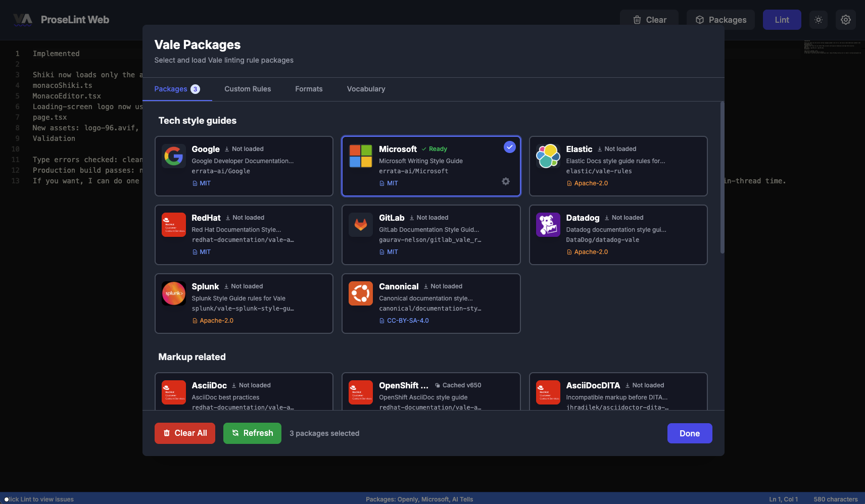Click the Google logo icon
Image resolution: width=865 pixels, height=504 pixels.
click(x=173, y=156)
